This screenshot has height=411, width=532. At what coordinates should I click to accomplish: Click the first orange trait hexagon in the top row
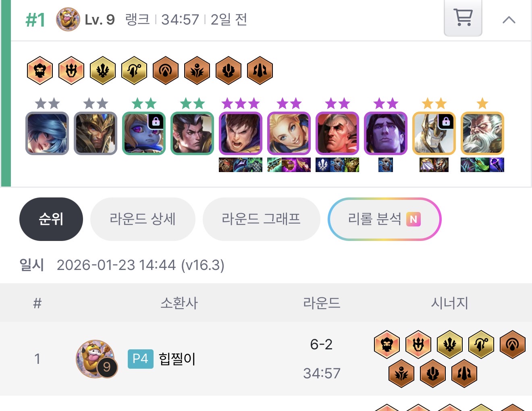coord(40,71)
